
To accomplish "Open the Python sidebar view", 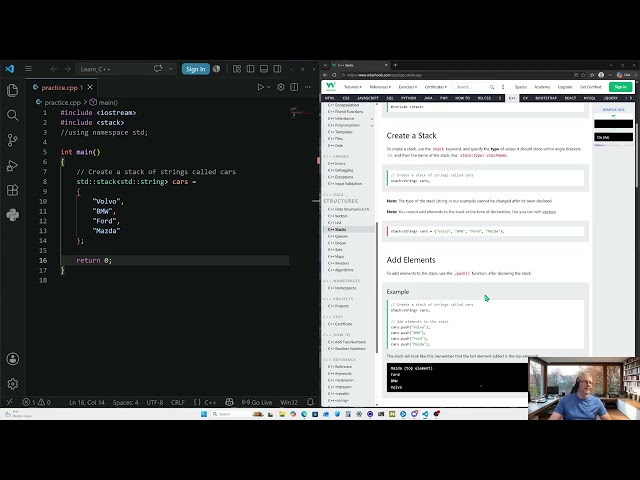I will (13, 215).
